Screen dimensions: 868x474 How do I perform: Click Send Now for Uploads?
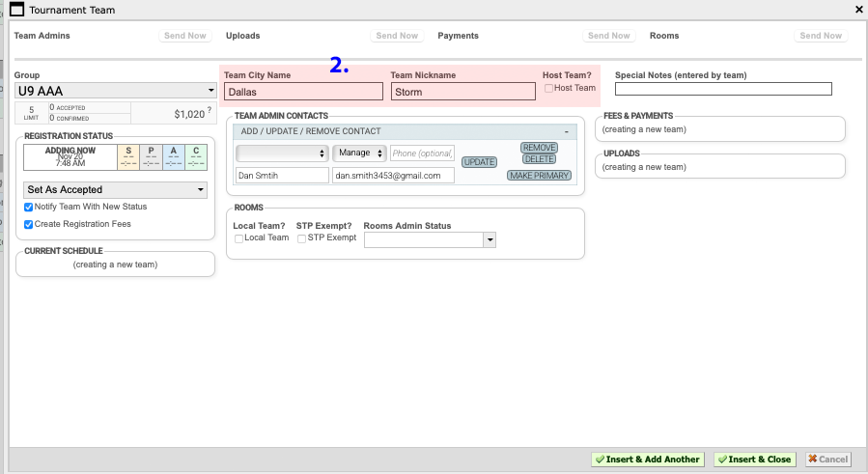click(x=397, y=36)
